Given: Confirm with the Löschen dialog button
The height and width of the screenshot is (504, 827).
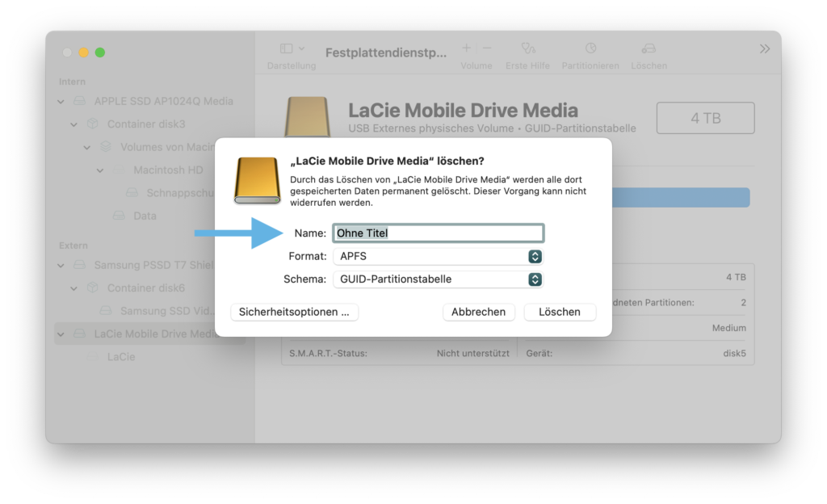Looking at the screenshot, I should click(560, 312).
